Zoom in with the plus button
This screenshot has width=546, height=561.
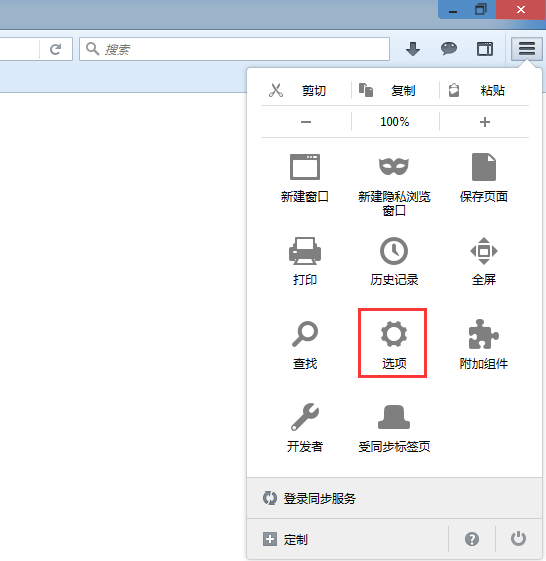tap(484, 122)
